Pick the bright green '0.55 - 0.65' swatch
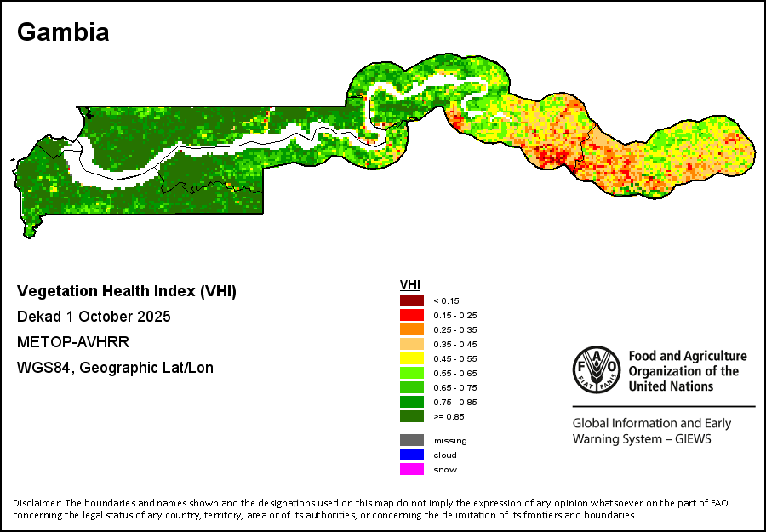 pyautogui.click(x=411, y=373)
